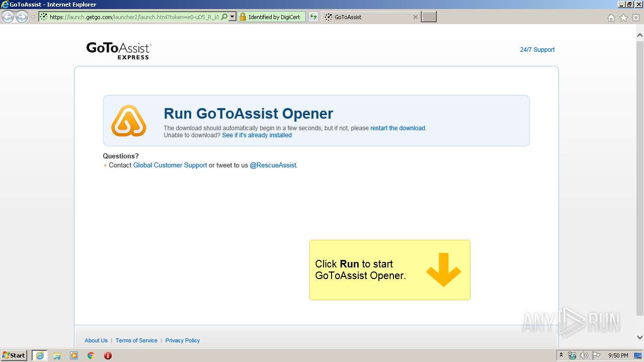Click the Action Center flag icon
Viewport: 644px width, 362px height.
(x=596, y=355)
